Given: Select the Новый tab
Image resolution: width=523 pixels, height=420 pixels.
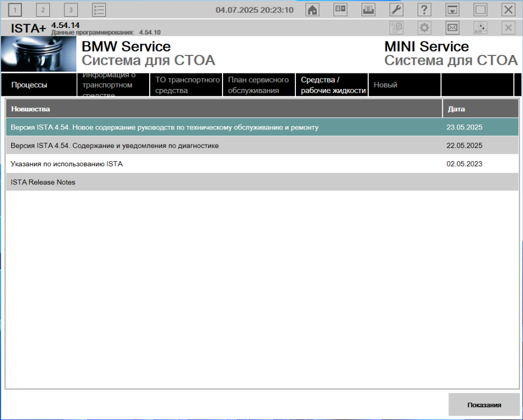Looking at the screenshot, I should point(405,85).
